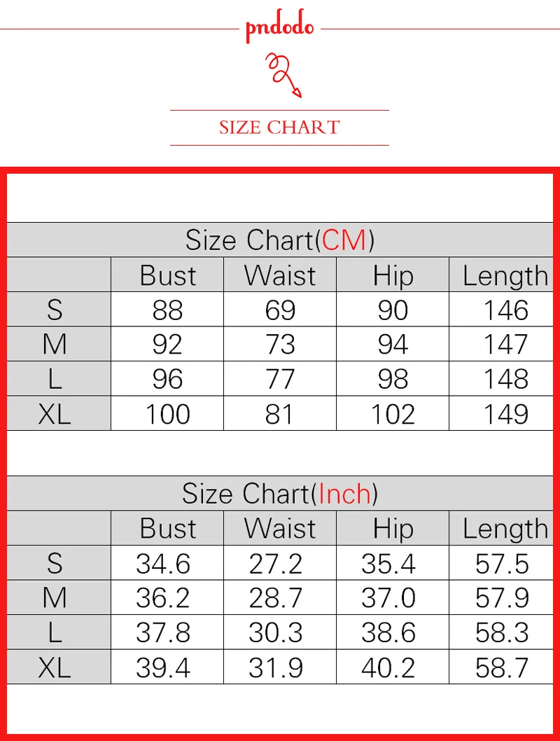560x741 pixels.
Task: Select the S row label in CM table
Action: click(55, 310)
